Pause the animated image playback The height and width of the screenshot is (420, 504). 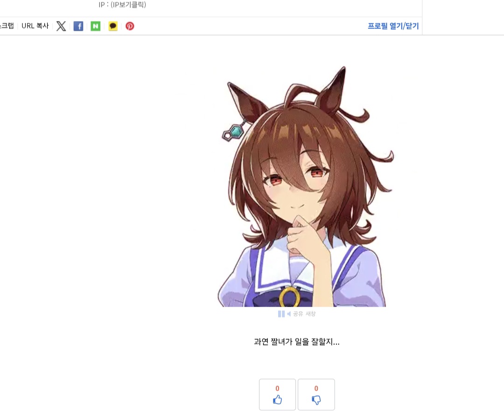(281, 314)
